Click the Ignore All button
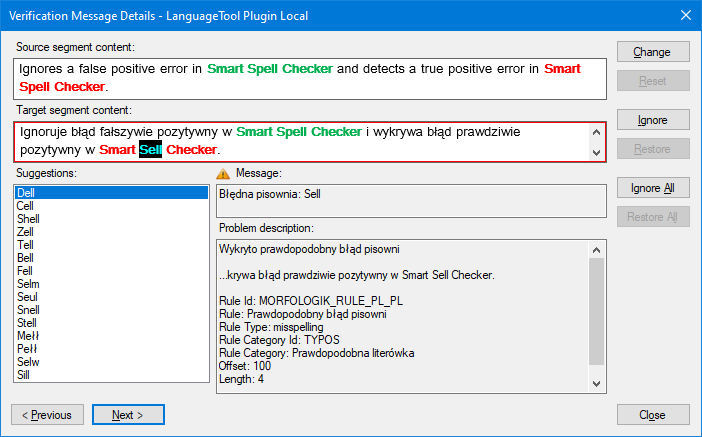The width and height of the screenshot is (702, 437). point(652,188)
